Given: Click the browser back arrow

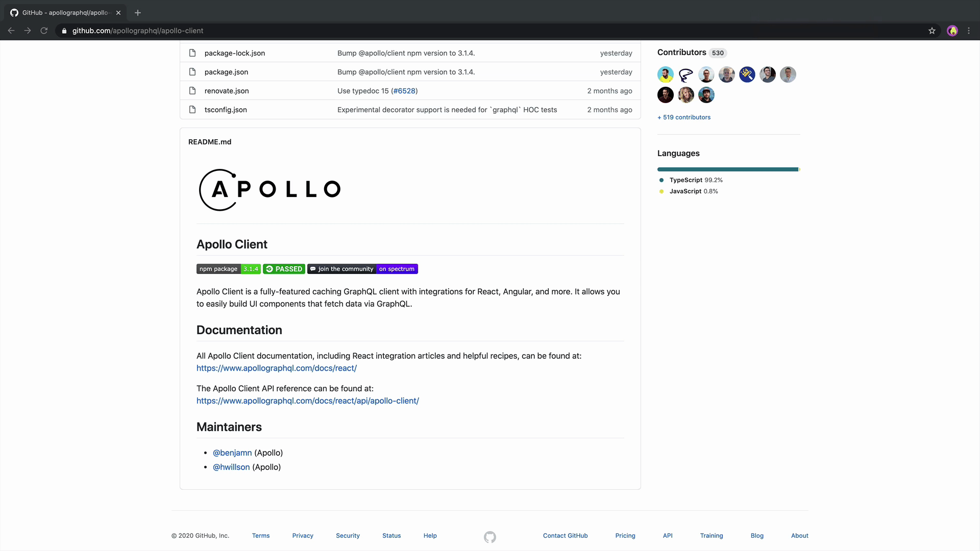Looking at the screenshot, I should coord(11,31).
